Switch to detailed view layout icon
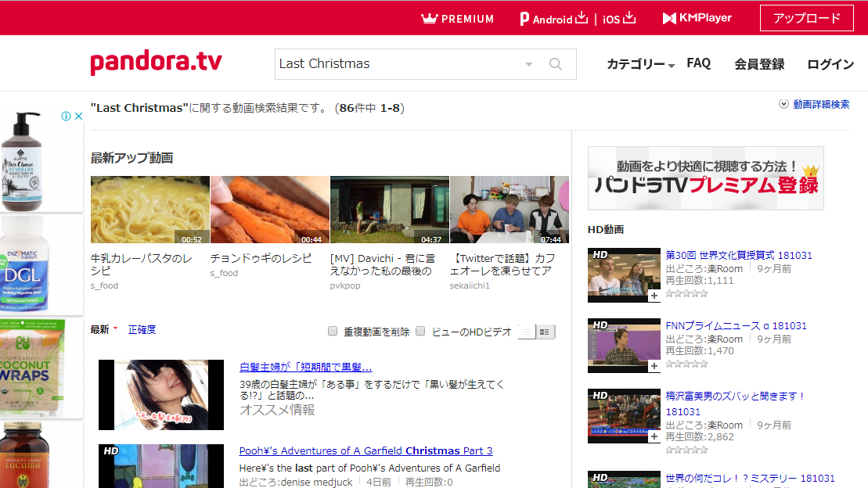 [545, 332]
